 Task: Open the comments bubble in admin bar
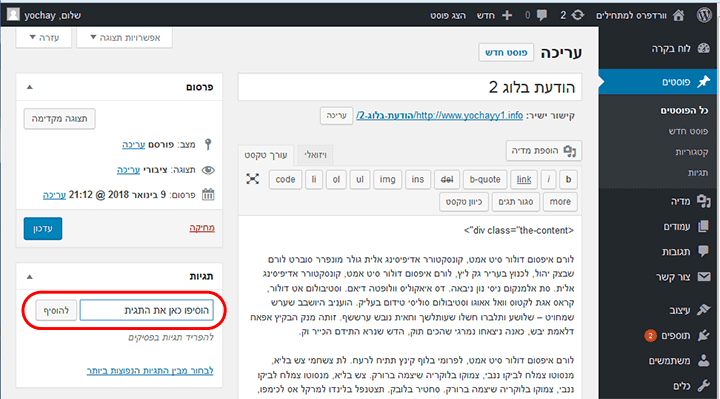coord(542,15)
